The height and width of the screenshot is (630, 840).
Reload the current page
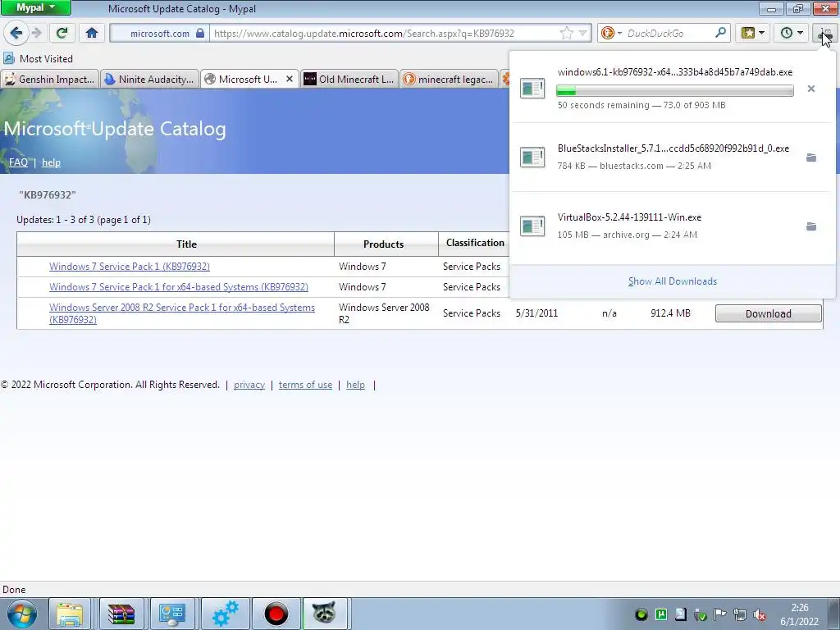point(62,33)
